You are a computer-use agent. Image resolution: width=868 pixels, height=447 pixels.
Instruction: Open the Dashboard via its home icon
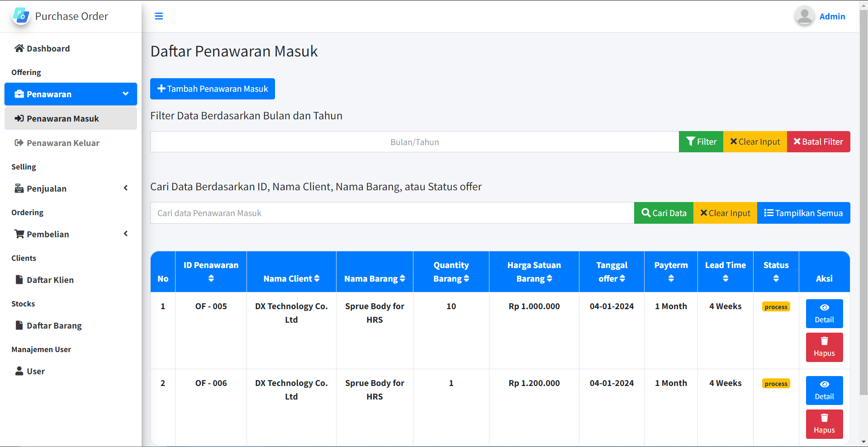point(19,48)
